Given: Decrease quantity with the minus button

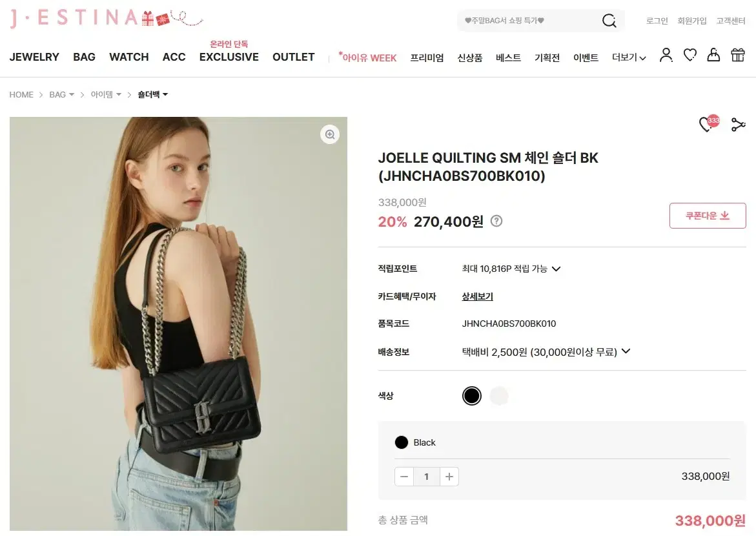Looking at the screenshot, I should tap(404, 477).
